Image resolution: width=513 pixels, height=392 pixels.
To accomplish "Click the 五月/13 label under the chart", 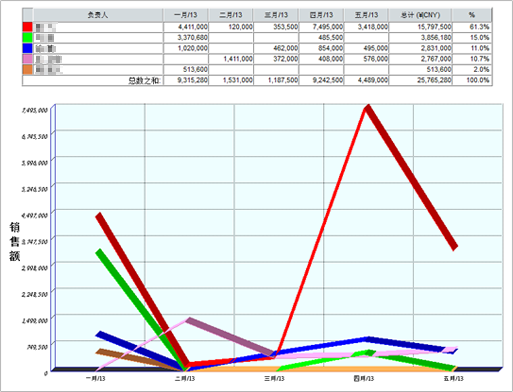I will (453, 379).
